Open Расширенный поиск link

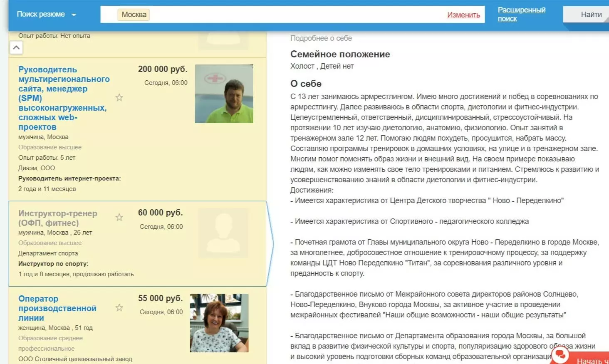coord(521,14)
